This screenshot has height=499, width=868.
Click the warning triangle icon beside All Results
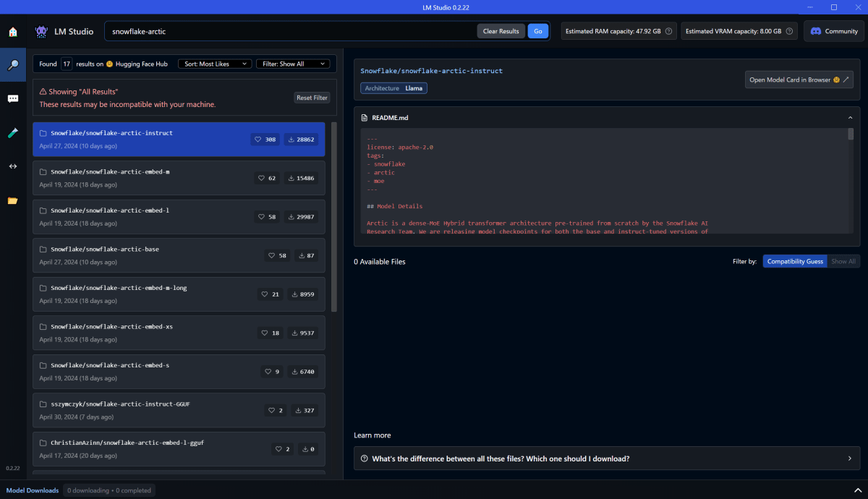[43, 92]
